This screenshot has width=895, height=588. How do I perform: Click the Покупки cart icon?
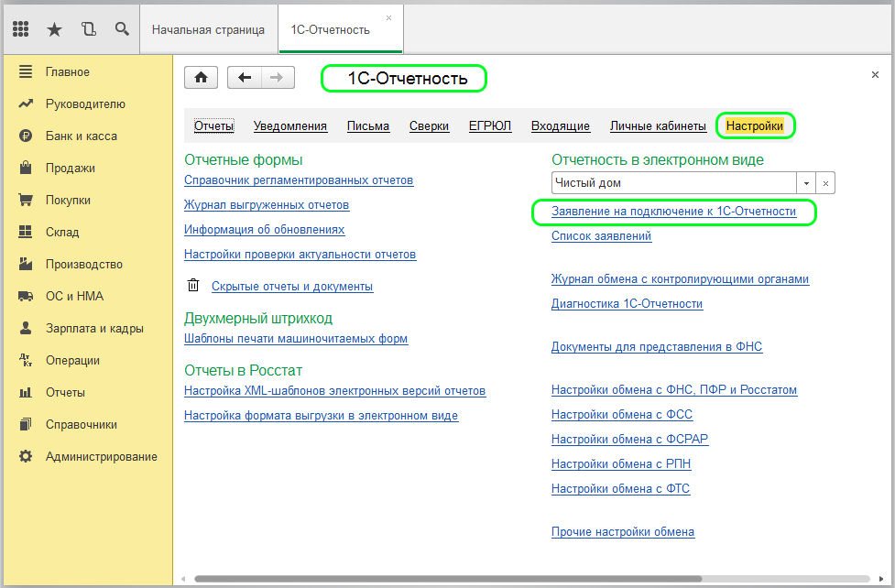[x=26, y=200]
